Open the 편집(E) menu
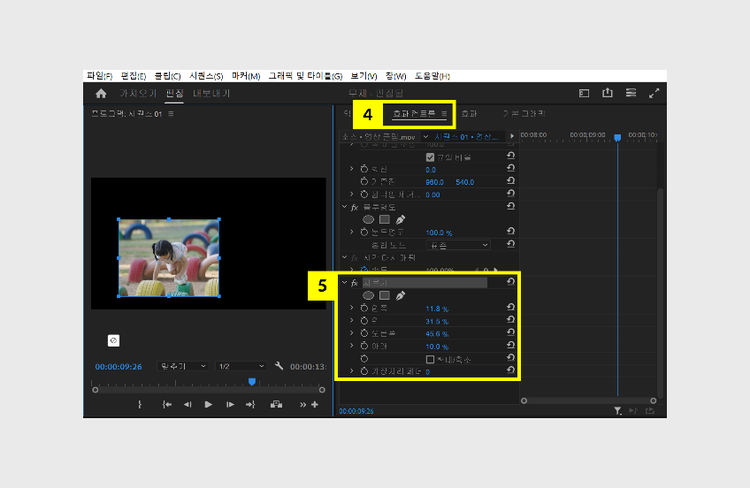Viewport: 750px width, 488px height. coord(133,76)
